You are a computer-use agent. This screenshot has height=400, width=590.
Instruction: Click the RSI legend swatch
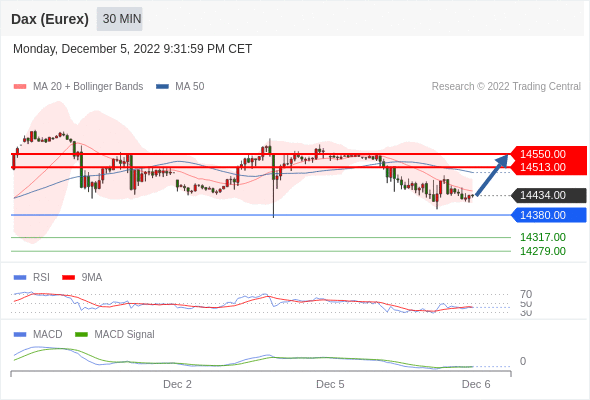(20, 278)
